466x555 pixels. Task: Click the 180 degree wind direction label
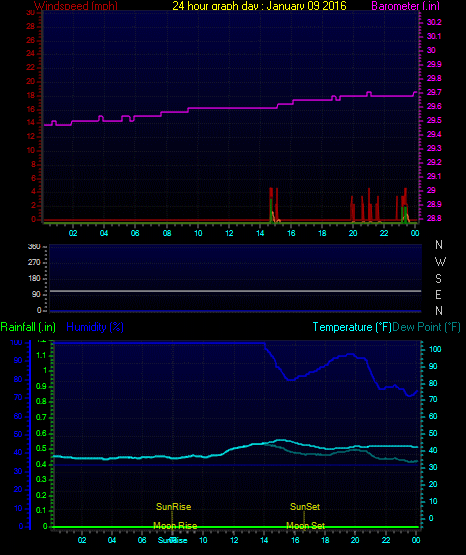[34, 279]
